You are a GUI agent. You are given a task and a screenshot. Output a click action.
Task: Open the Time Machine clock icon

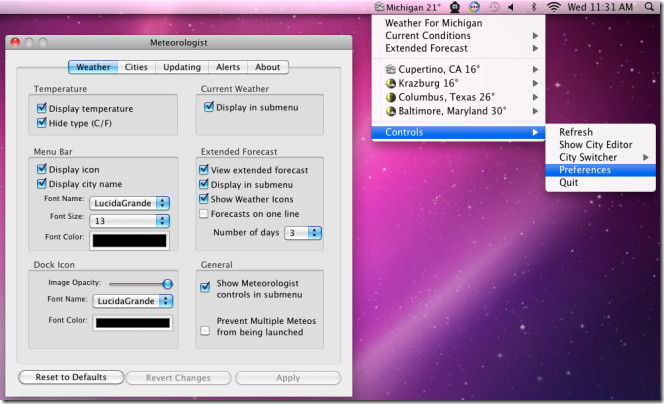[x=495, y=7]
